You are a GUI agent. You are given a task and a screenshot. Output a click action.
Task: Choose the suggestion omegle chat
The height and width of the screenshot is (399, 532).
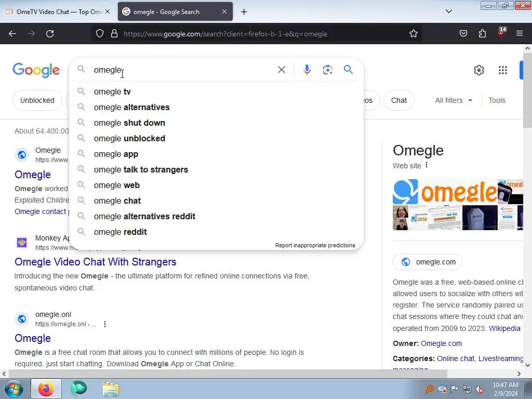(x=216, y=201)
